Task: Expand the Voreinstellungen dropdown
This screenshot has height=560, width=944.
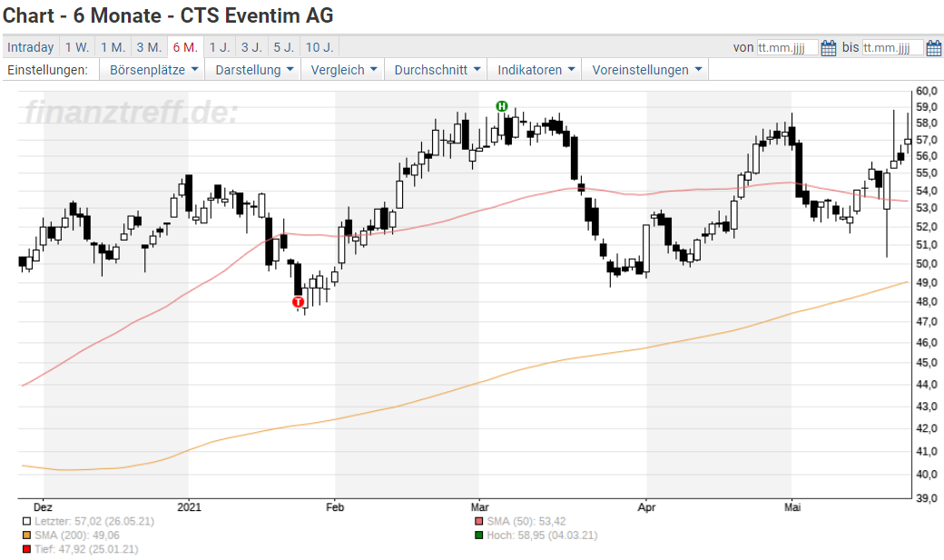Action: (646, 70)
